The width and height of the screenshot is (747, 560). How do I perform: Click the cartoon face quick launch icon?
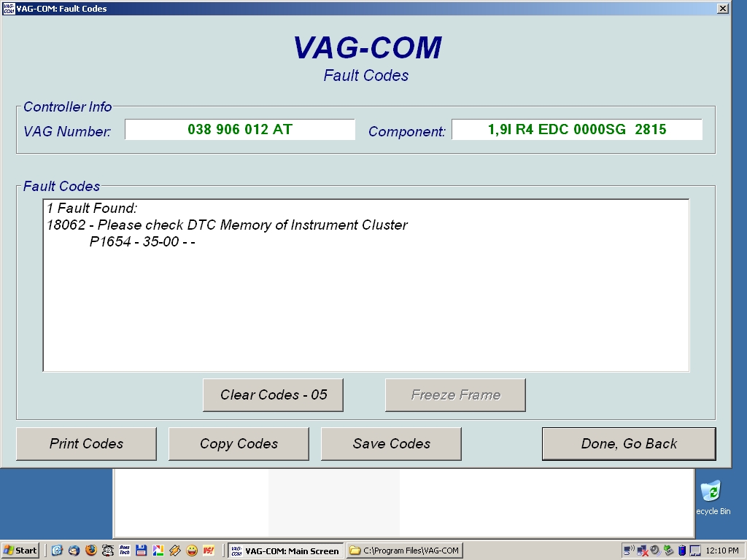pyautogui.click(x=108, y=551)
